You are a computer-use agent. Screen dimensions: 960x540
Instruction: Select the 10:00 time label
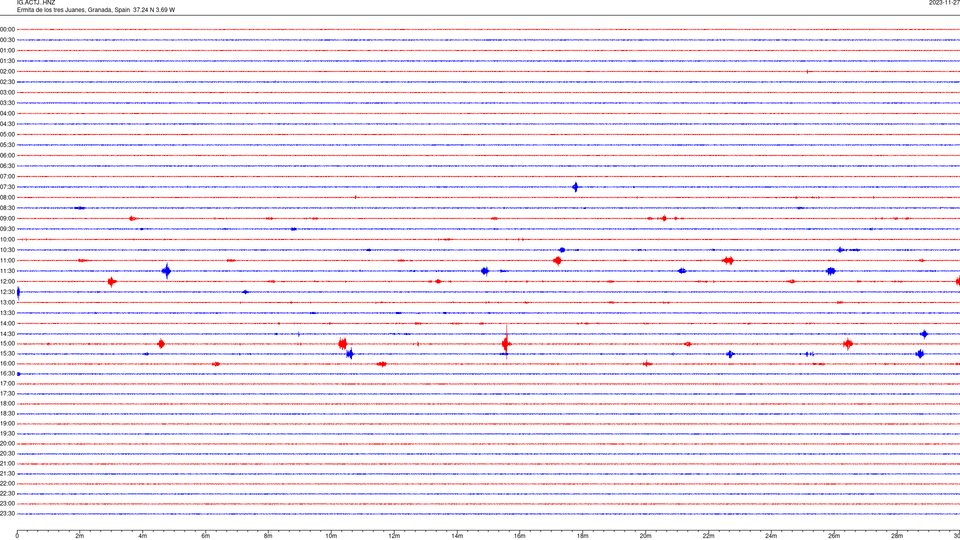pyautogui.click(x=7, y=239)
